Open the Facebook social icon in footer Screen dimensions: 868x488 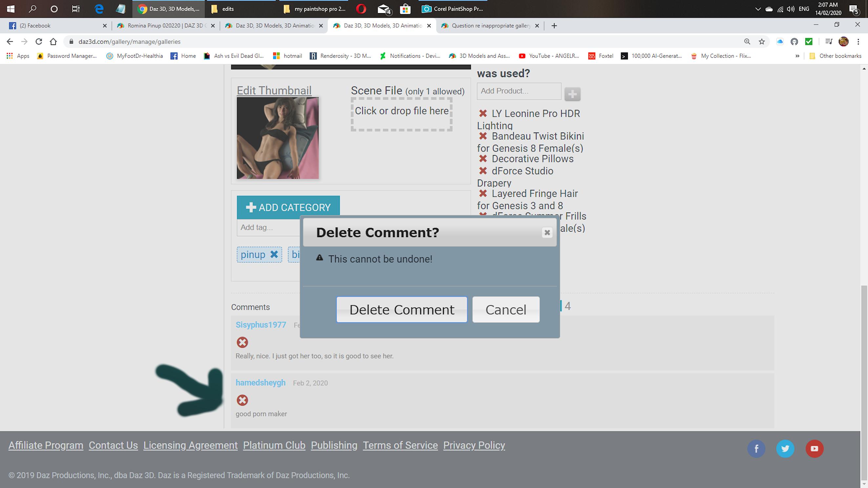pos(756,449)
